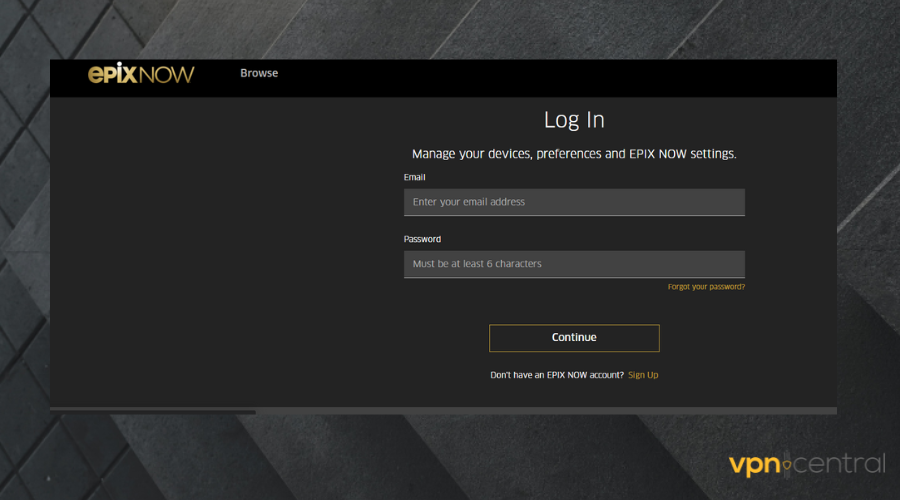Click "Don't have an EPIX NOW account?" text

[557, 375]
